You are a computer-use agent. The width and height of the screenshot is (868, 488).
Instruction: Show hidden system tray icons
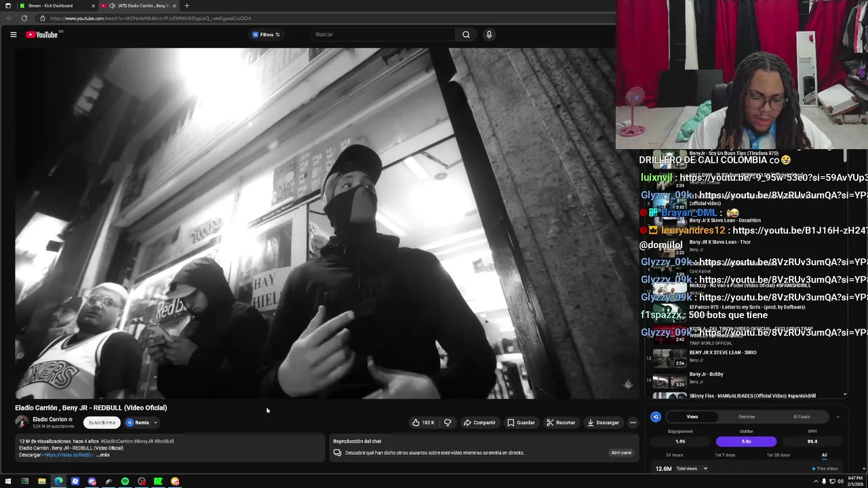[816, 481]
